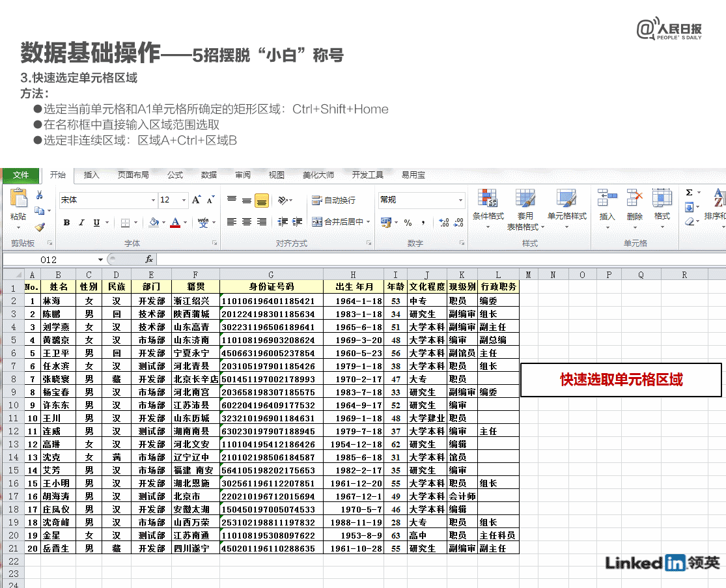Open 格式 cell format menu
The image size is (726, 588).
tap(662, 208)
